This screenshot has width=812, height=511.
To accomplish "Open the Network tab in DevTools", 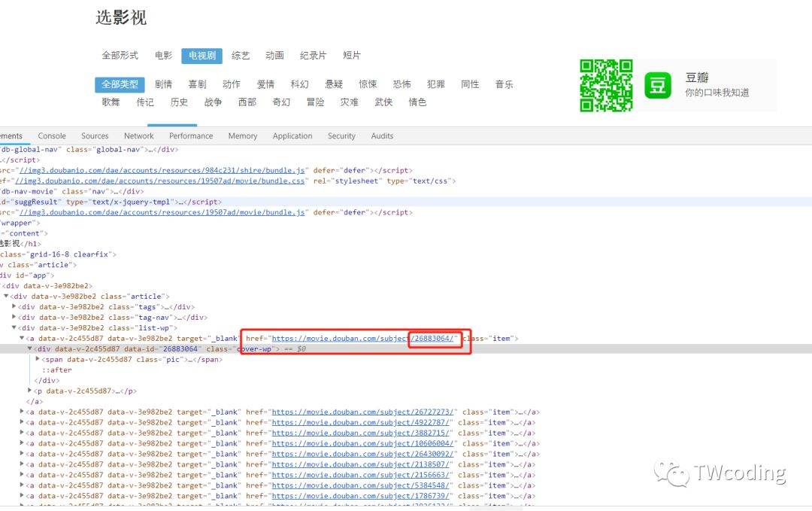I will pyautogui.click(x=139, y=135).
